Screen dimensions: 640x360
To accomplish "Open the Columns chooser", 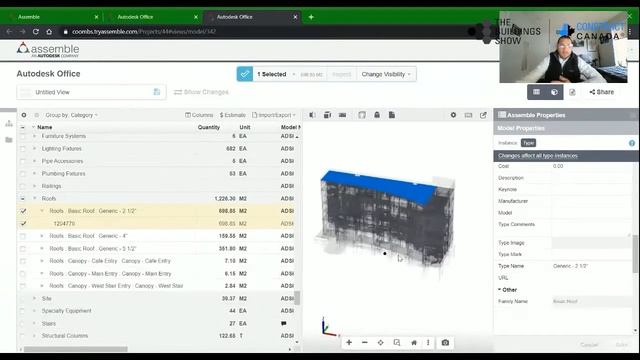I will click(x=199, y=115).
